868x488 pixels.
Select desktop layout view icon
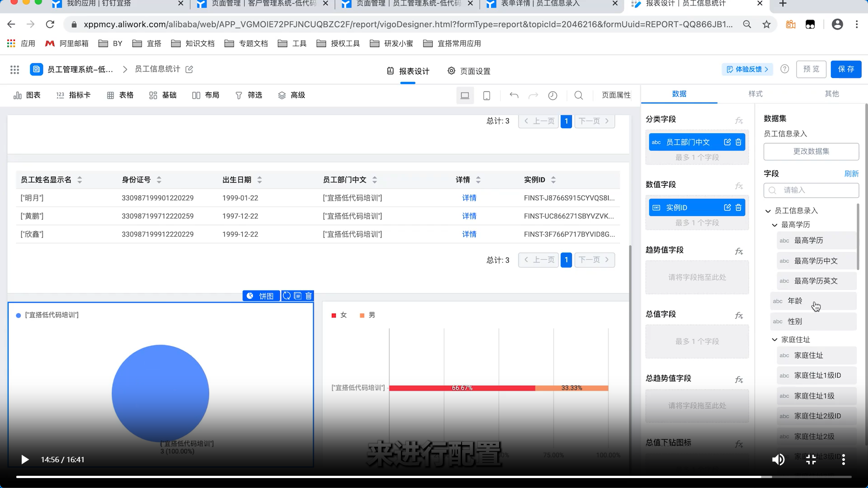[465, 95]
